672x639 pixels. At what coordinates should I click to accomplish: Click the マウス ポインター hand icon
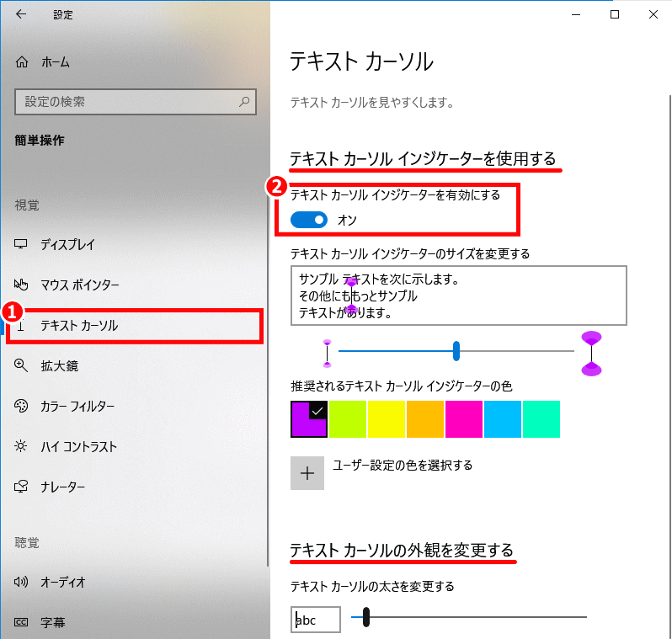(20, 285)
